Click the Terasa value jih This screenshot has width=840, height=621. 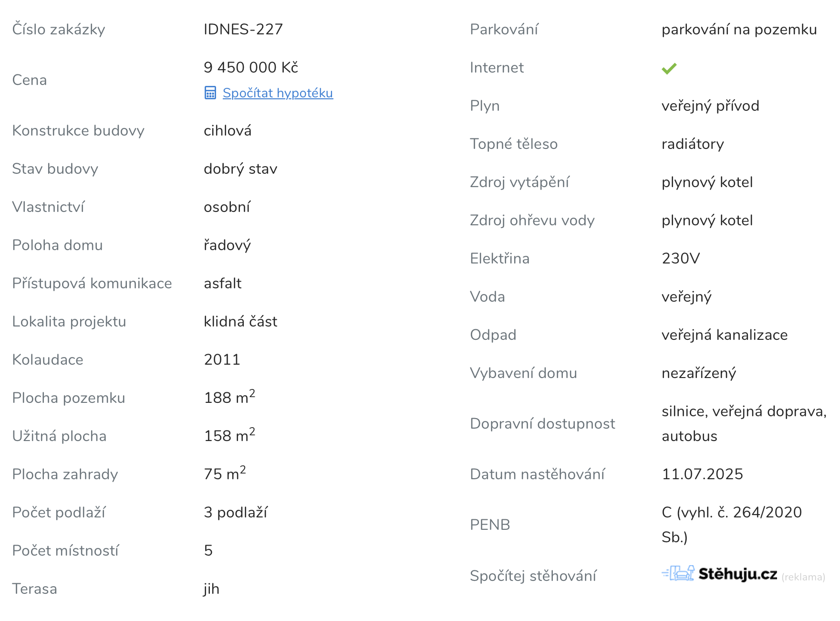tap(211, 589)
